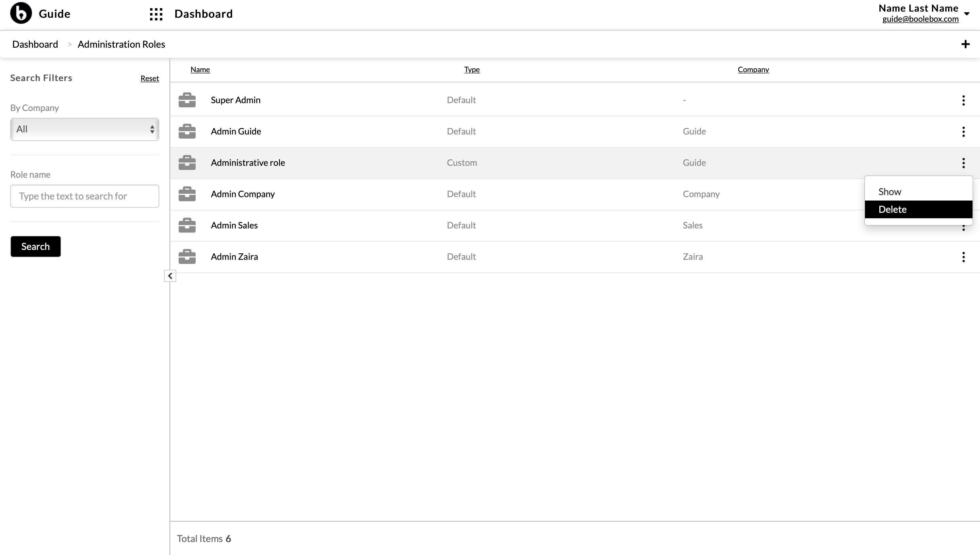Click the Administrative role name
980x555 pixels.
point(248,162)
